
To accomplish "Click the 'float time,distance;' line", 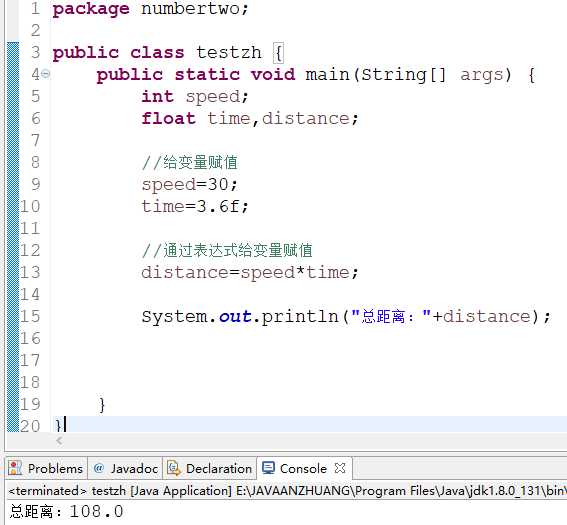I will tap(250, 119).
